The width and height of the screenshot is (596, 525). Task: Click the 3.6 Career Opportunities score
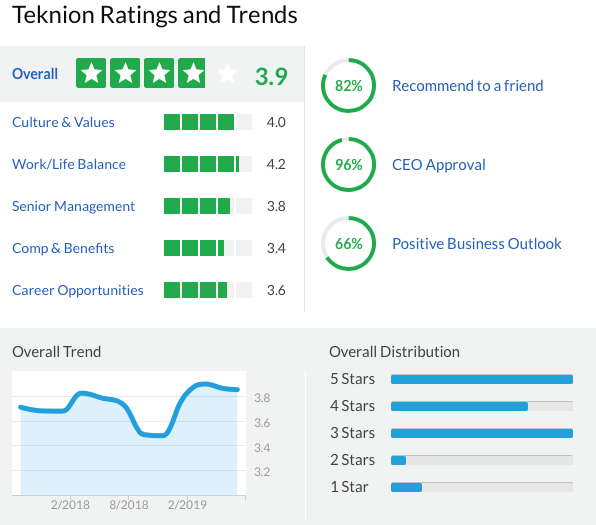pos(276,290)
